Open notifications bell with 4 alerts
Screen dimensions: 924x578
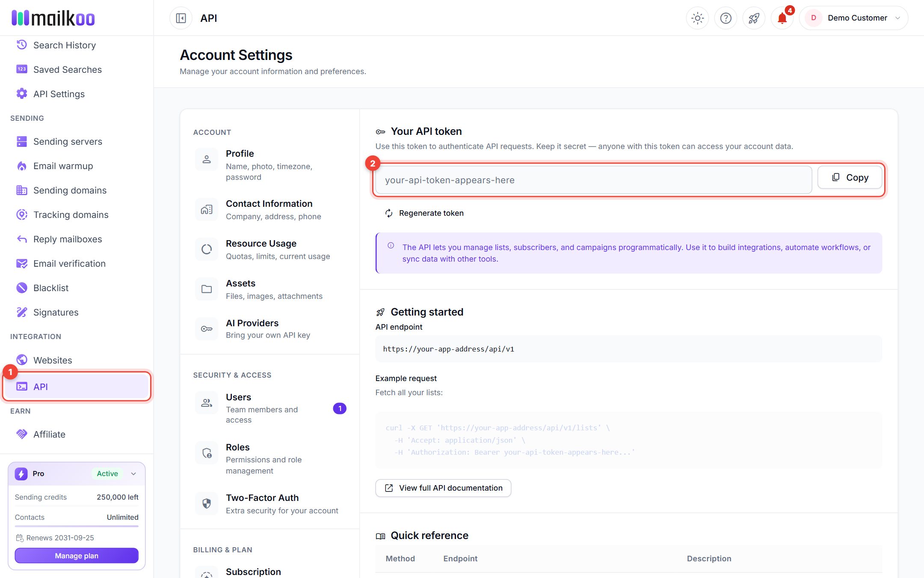pos(782,18)
